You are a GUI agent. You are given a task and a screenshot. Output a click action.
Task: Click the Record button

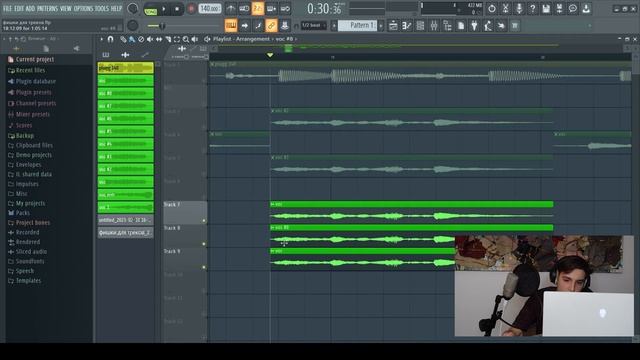click(191, 9)
